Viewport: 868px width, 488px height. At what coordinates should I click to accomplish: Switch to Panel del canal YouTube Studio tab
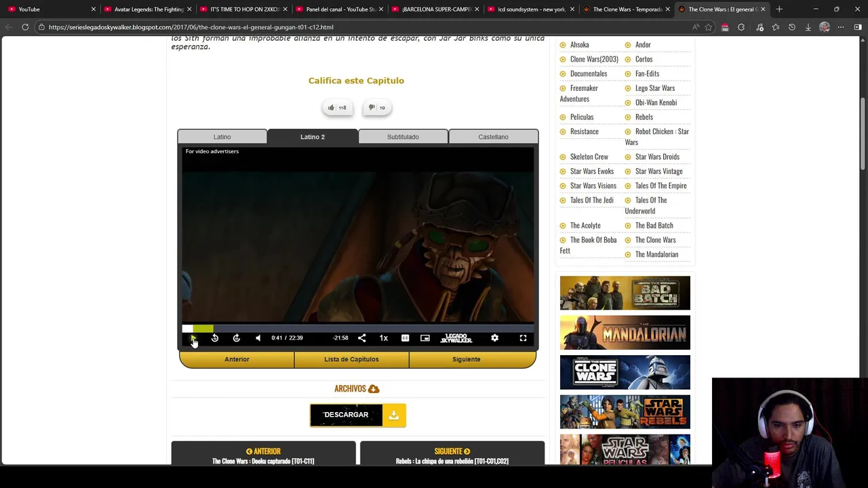(x=340, y=9)
